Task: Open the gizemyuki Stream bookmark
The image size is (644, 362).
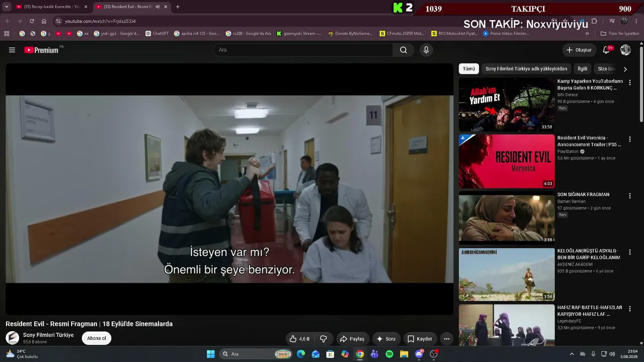Action: (299, 34)
